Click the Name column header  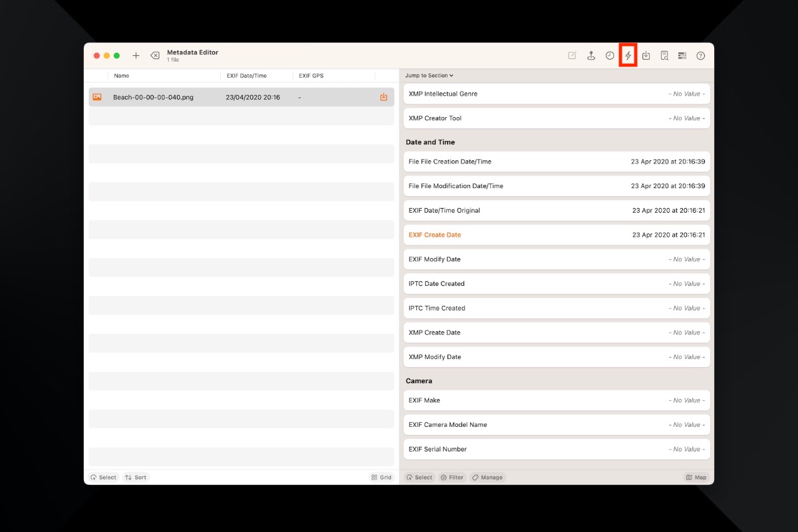pos(122,76)
